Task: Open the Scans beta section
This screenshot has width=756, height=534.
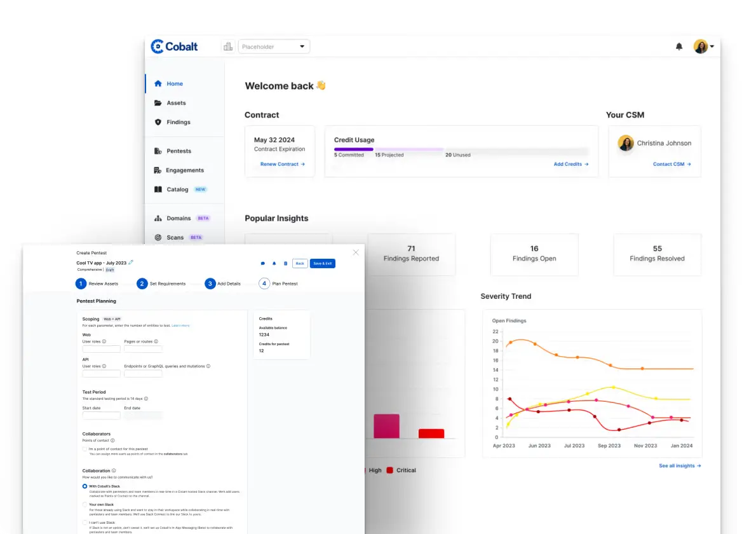Action: [175, 237]
